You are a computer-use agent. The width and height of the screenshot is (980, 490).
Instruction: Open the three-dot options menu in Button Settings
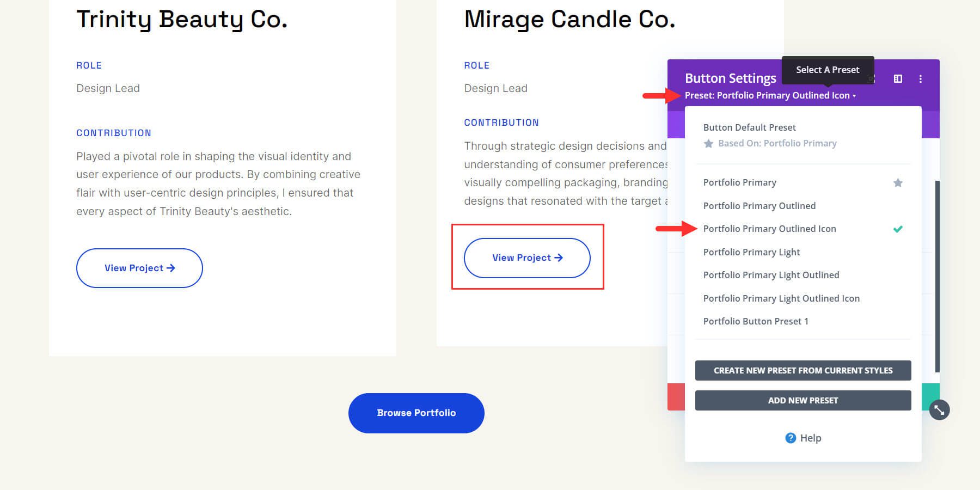(921, 79)
